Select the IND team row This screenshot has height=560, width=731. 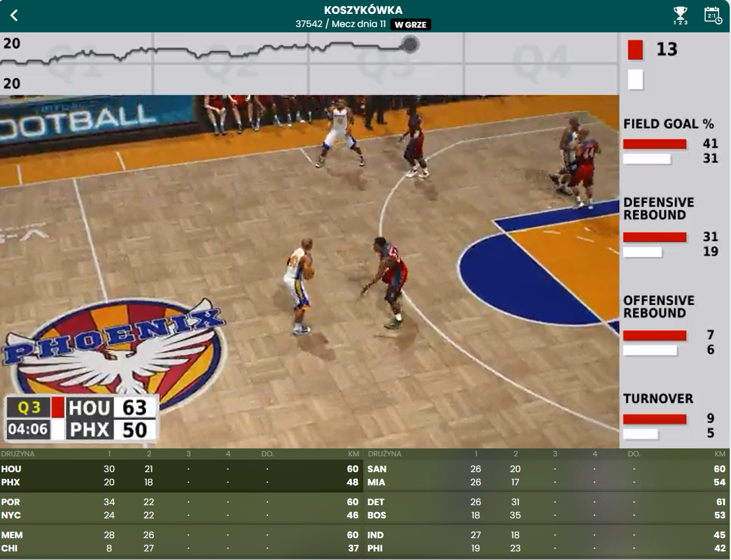coord(547,536)
